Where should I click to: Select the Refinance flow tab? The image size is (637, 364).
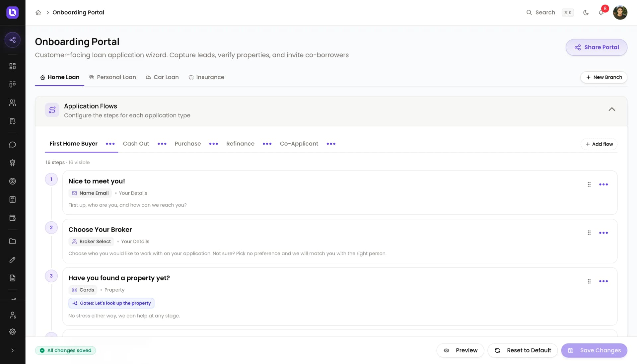click(240, 144)
